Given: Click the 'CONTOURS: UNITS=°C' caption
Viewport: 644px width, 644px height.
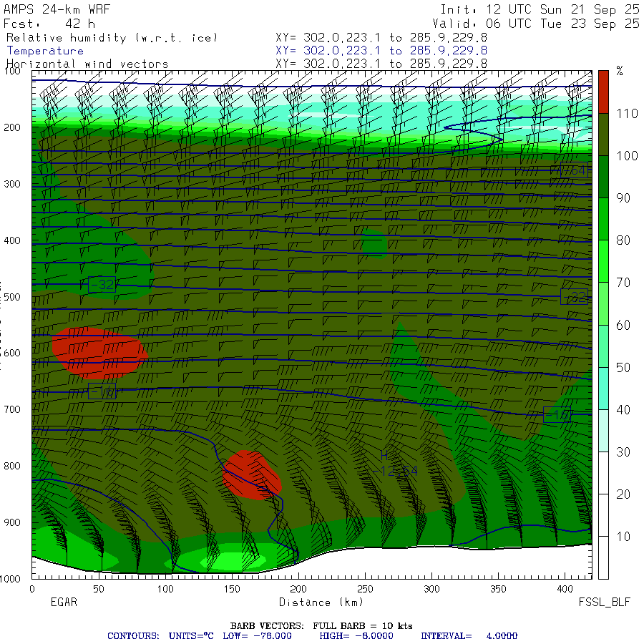Looking at the screenshot, I should pyautogui.click(x=160, y=636).
